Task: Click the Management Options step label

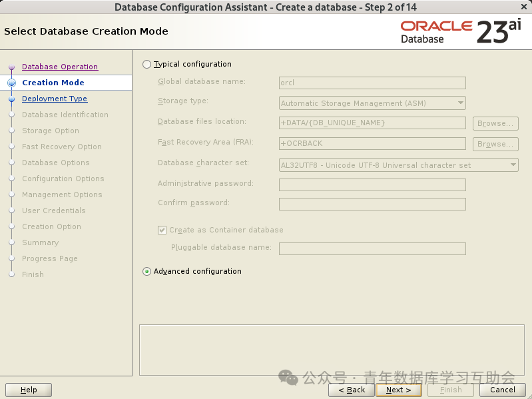Action: [62, 195]
